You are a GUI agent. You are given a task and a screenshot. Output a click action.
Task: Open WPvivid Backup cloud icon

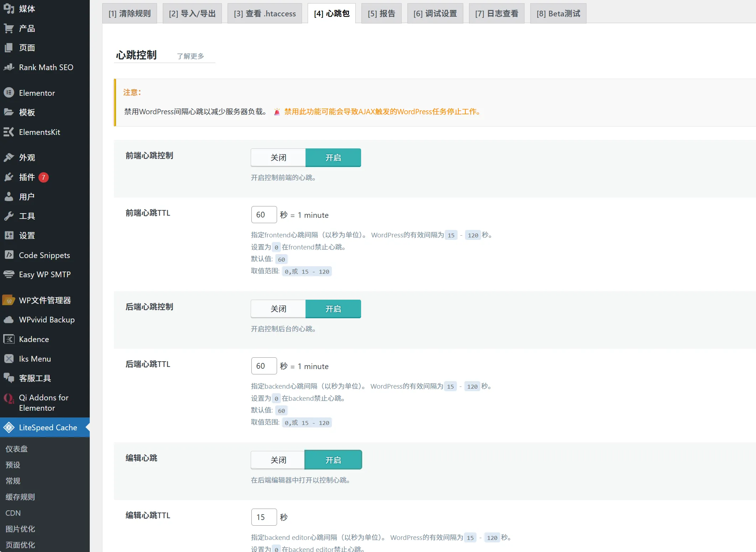pos(9,320)
